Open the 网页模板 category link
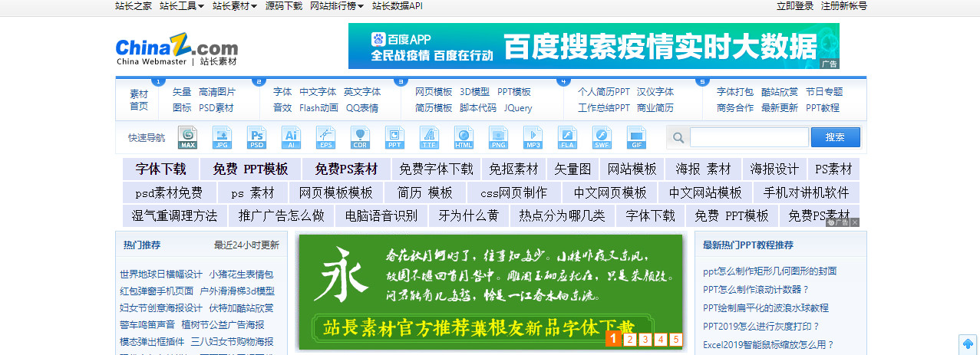980x355 pixels. pyautogui.click(x=434, y=91)
